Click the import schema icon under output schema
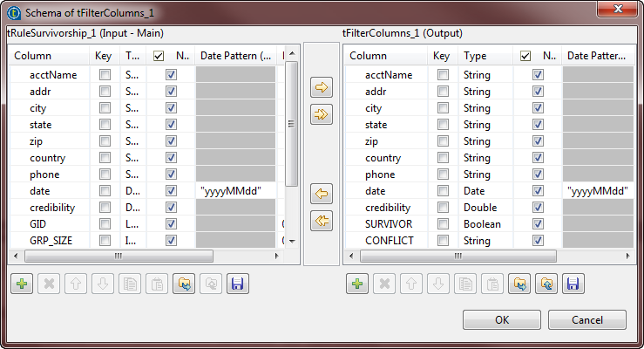This screenshot has width=644, height=349. [x=519, y=284]
